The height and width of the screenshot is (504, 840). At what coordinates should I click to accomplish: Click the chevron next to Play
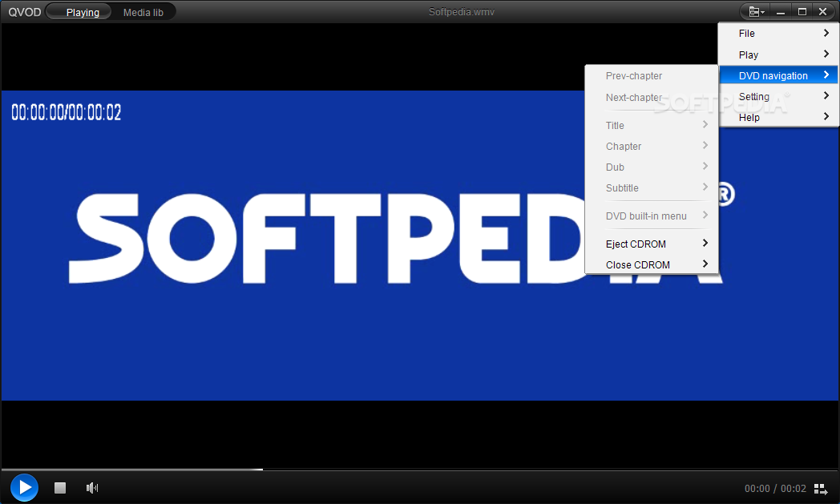pyautogui.click(x=826, y=54)
